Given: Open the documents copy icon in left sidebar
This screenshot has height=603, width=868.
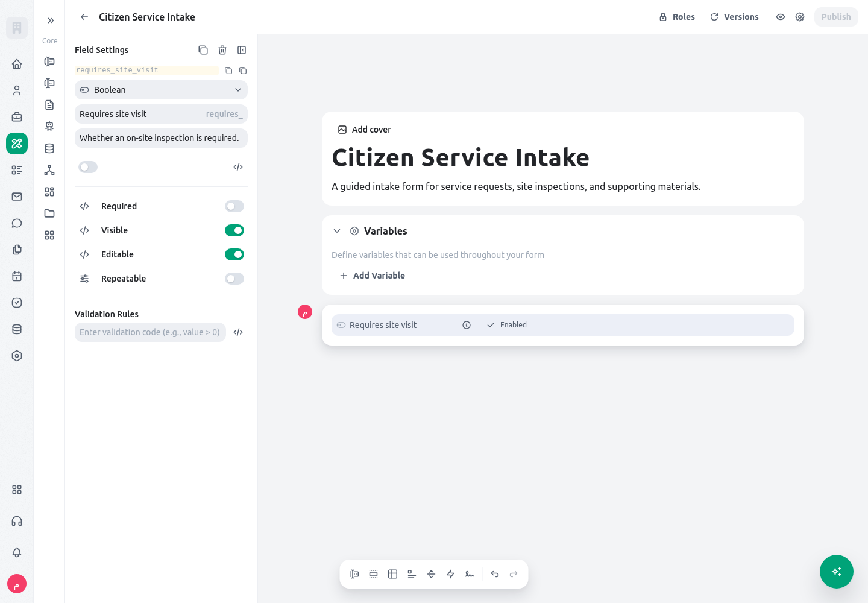Looking at the screenshot, I should tap(17, 250).
